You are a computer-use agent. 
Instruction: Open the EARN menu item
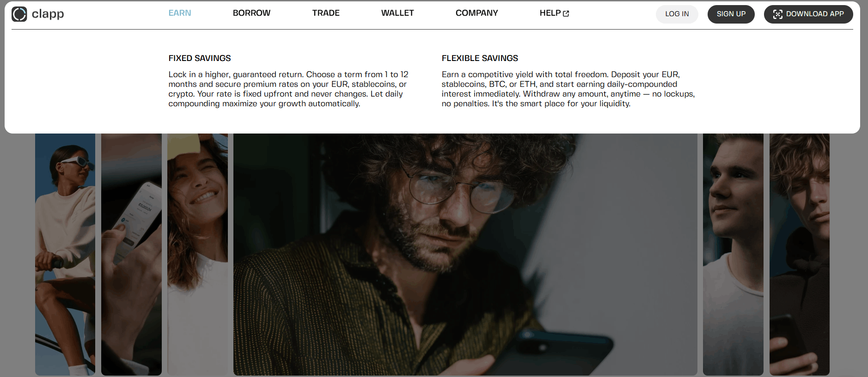[x=180, y=13]
